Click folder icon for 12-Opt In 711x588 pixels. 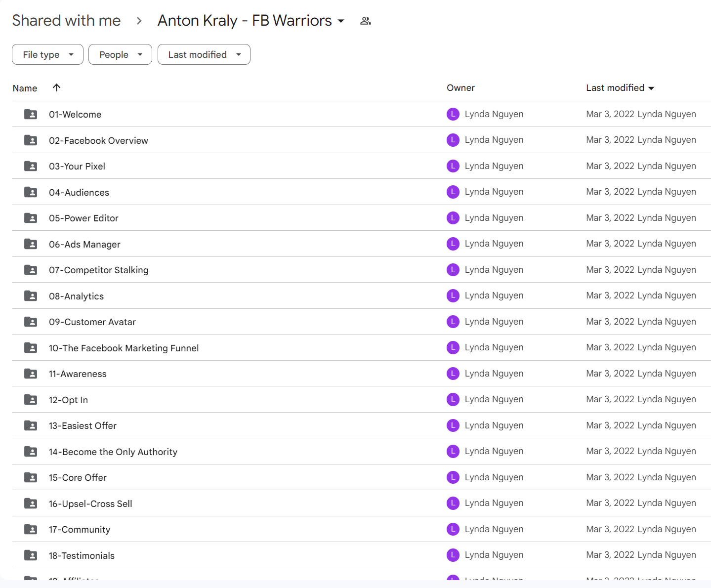(x=31, y=400)
